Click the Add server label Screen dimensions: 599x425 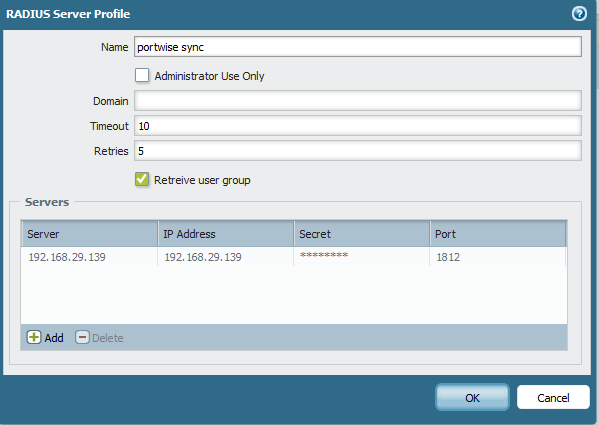(x=54, y=338)
